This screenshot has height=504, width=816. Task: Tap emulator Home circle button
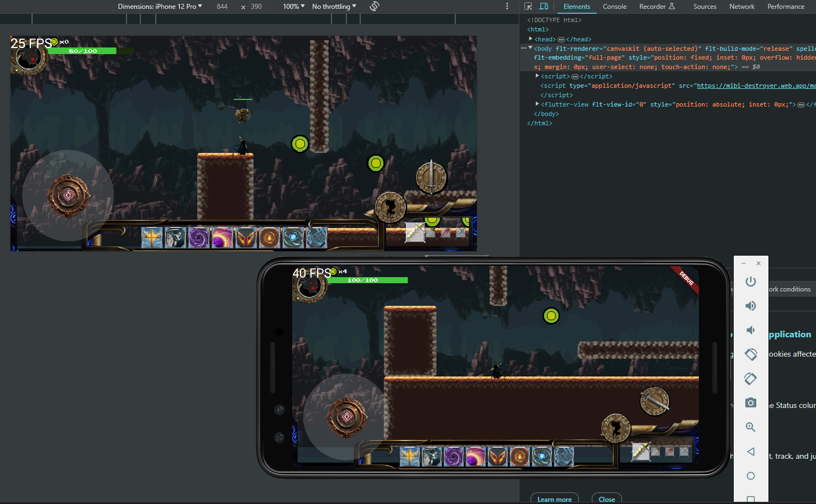click(750, 476)
